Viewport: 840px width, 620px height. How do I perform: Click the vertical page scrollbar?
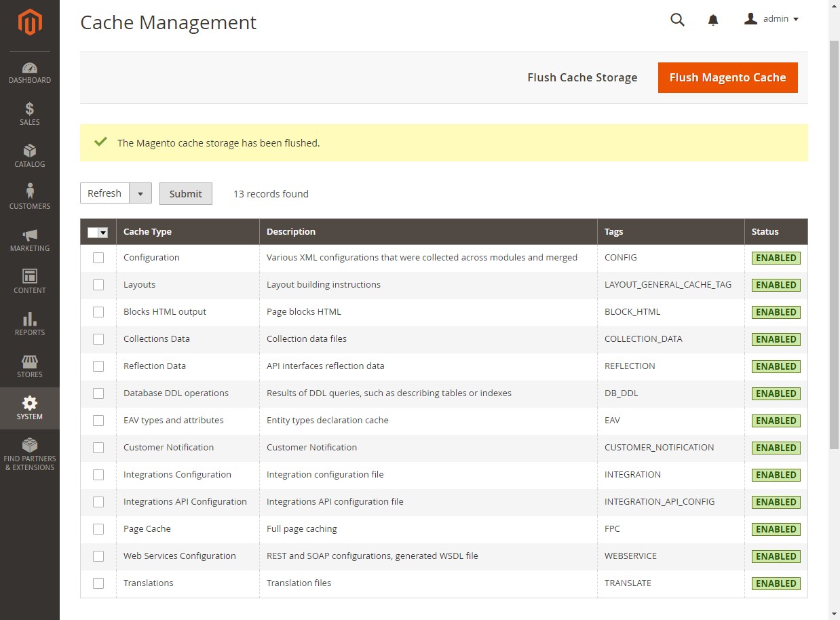pyautogui.click(x=835, y=244)
